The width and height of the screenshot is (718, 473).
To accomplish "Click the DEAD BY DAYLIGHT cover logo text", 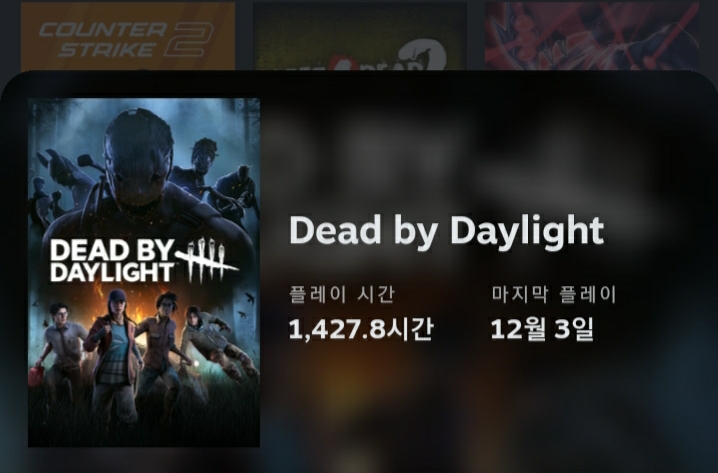I will coord(112,261).
